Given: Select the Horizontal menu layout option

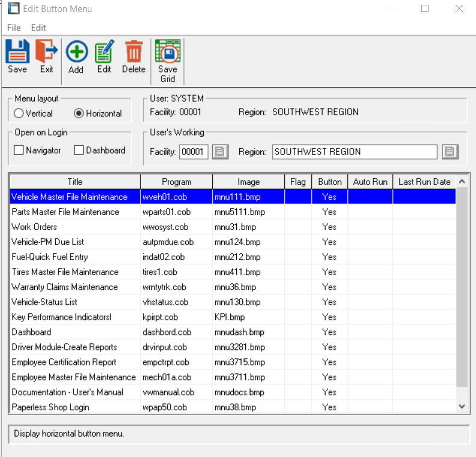Looking at the screenshot, I should (x=78, y=113).
